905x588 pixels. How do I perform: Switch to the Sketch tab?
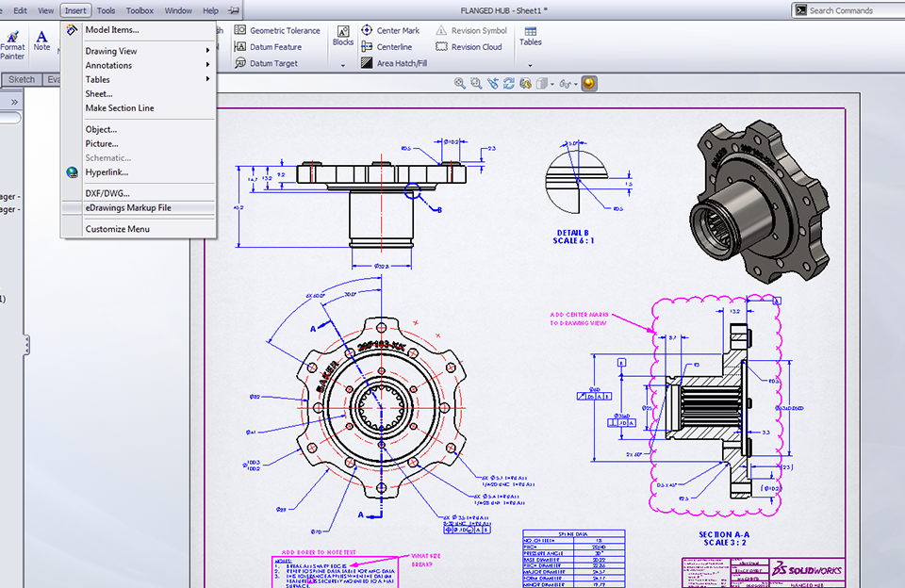click(21, 79)
